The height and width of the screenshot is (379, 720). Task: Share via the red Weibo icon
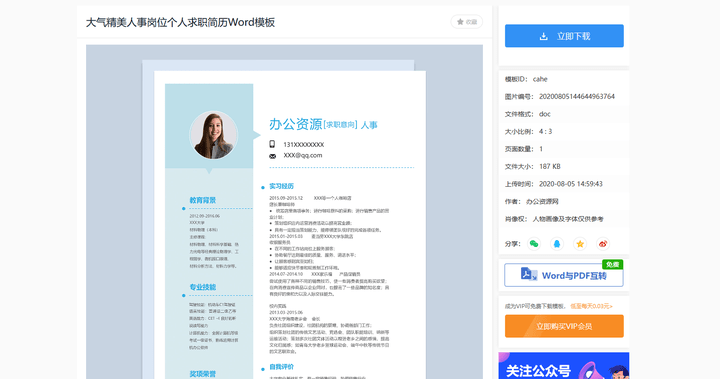point(603,243)
